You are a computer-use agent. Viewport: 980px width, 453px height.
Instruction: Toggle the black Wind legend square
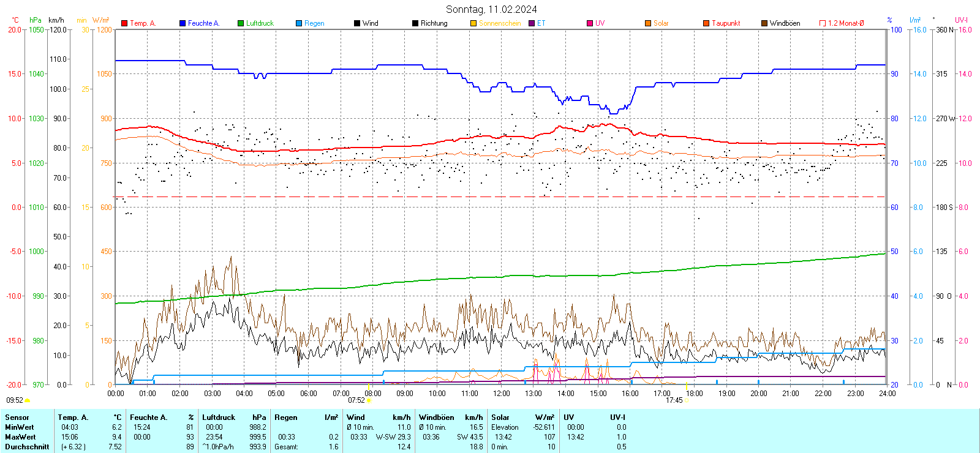click(x=357, y=23)
